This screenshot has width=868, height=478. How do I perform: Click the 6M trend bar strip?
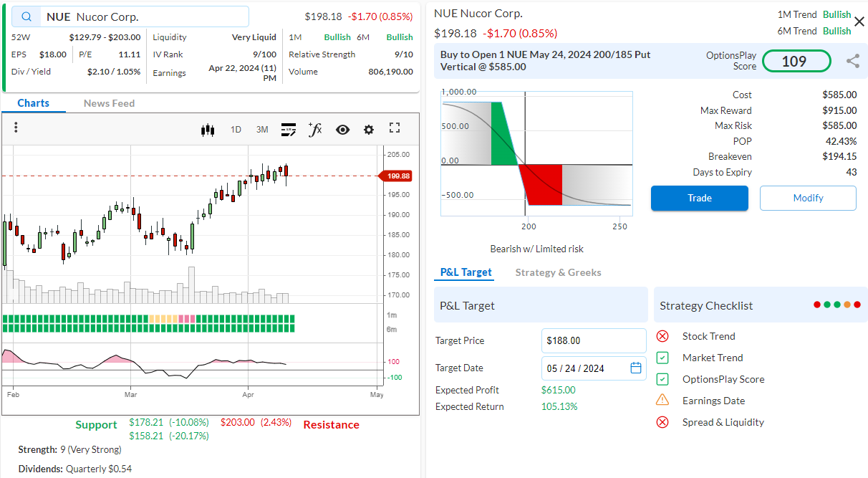tap(149, 328)
